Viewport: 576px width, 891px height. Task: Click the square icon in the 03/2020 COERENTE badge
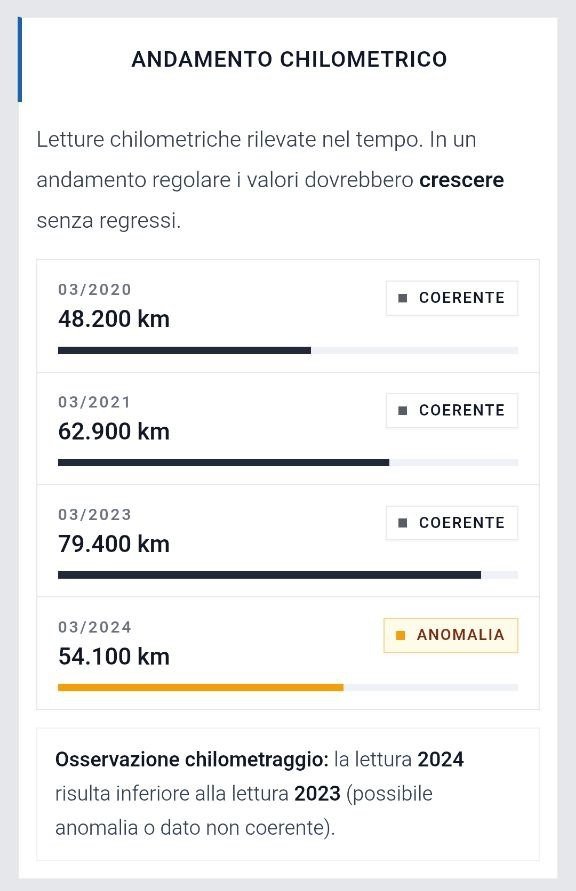(403, 297)
